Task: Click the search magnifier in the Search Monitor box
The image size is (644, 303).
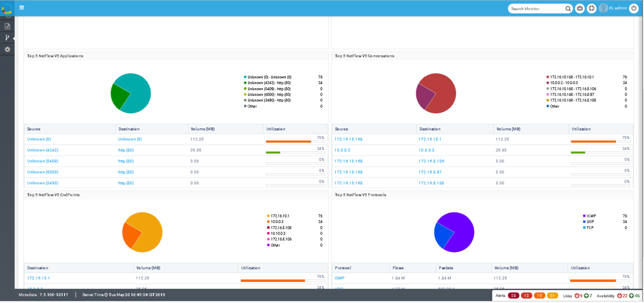Action: [x=568, y=8]
